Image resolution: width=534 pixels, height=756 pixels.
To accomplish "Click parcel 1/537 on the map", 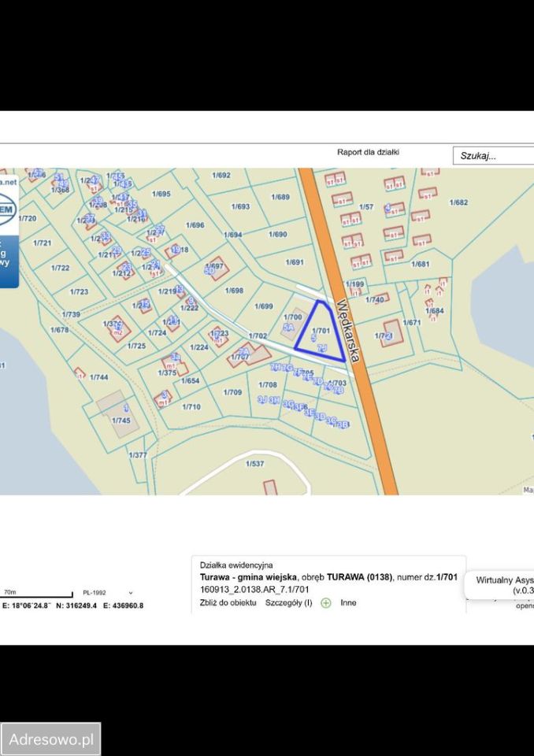I will click(x=255, y=464).
